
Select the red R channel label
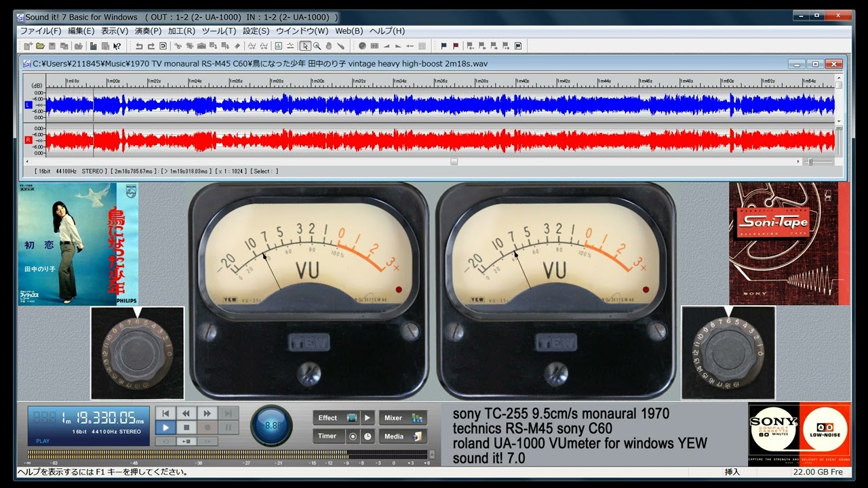coord(28,140)
